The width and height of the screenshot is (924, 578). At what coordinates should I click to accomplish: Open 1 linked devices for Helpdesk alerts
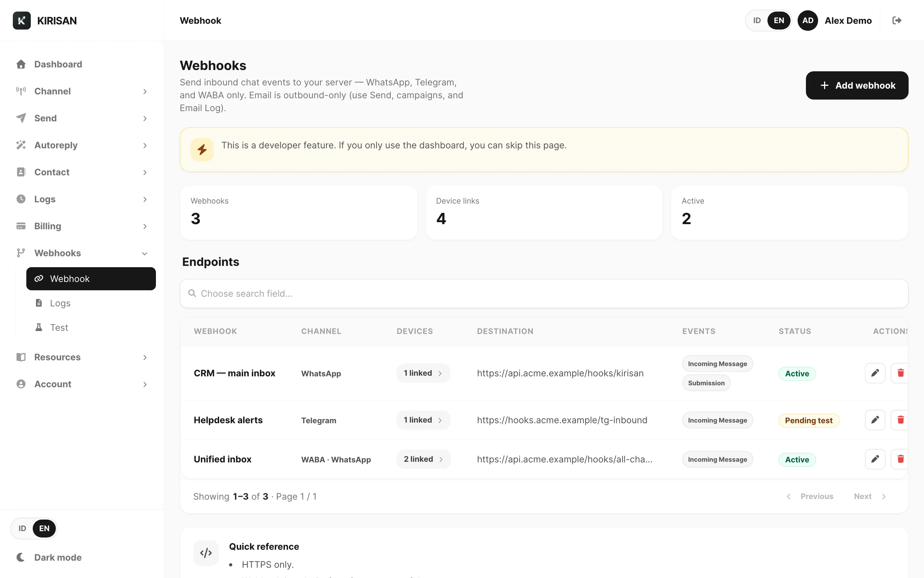point(423,420)
